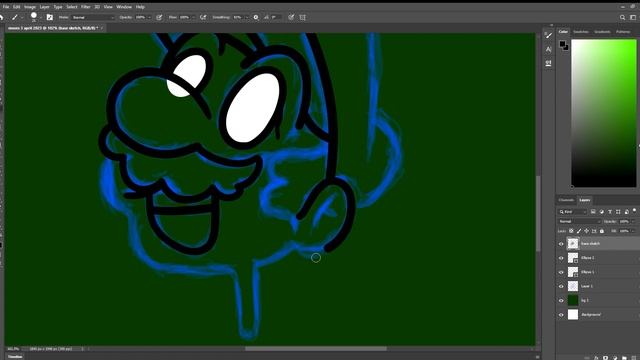Viewport: 640px width, 360px height.
Task: Hide the Ellipse 1 layer
Action: [561, 272]
